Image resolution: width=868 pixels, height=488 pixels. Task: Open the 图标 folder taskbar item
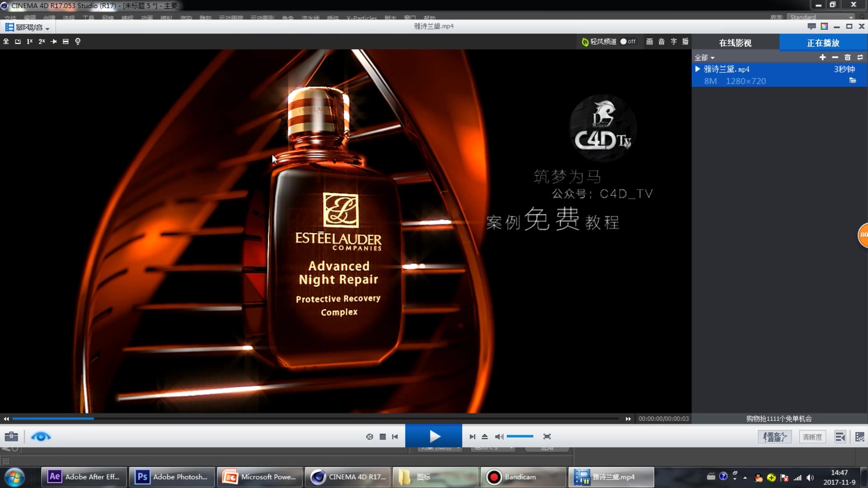click(x=435, y=477)
